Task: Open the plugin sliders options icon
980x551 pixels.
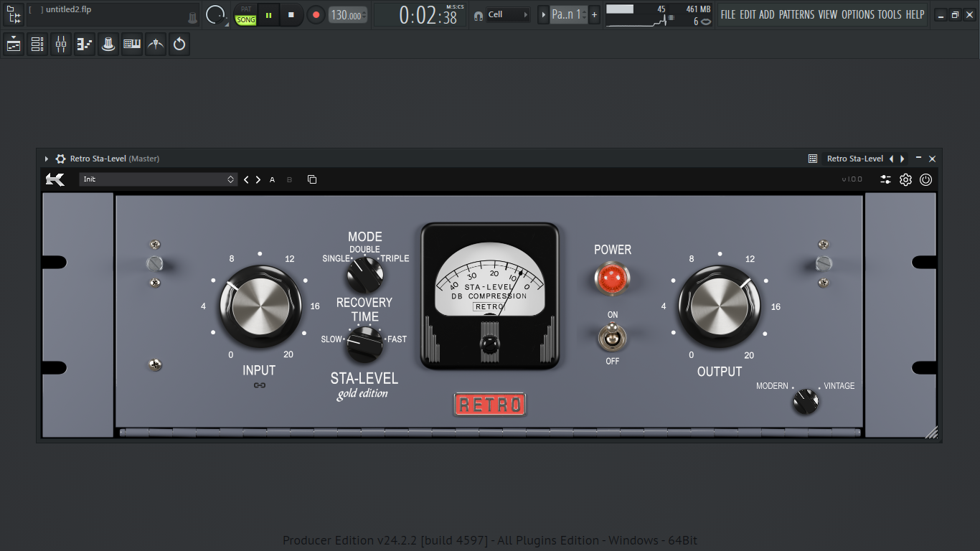Action: pos(886,179)
